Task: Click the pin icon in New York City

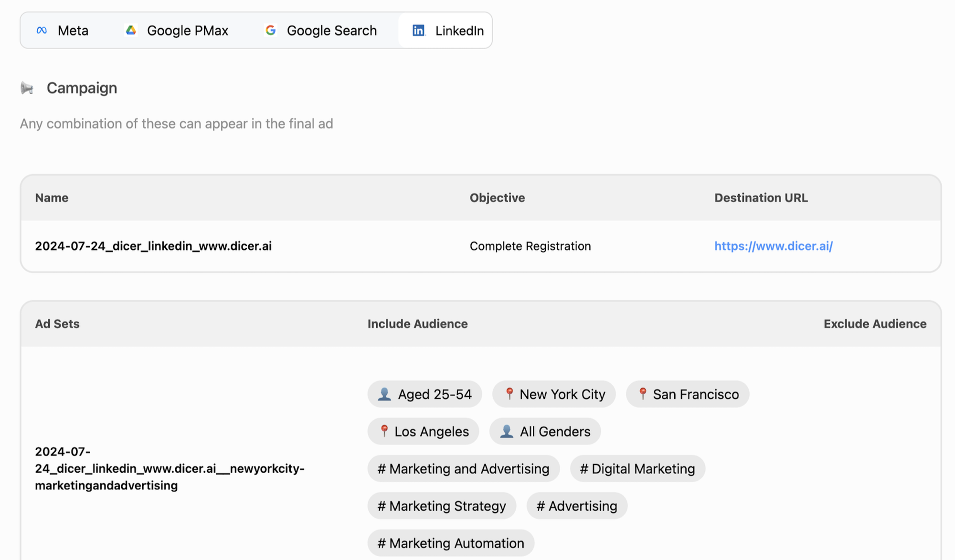Action: click(509, 394)
